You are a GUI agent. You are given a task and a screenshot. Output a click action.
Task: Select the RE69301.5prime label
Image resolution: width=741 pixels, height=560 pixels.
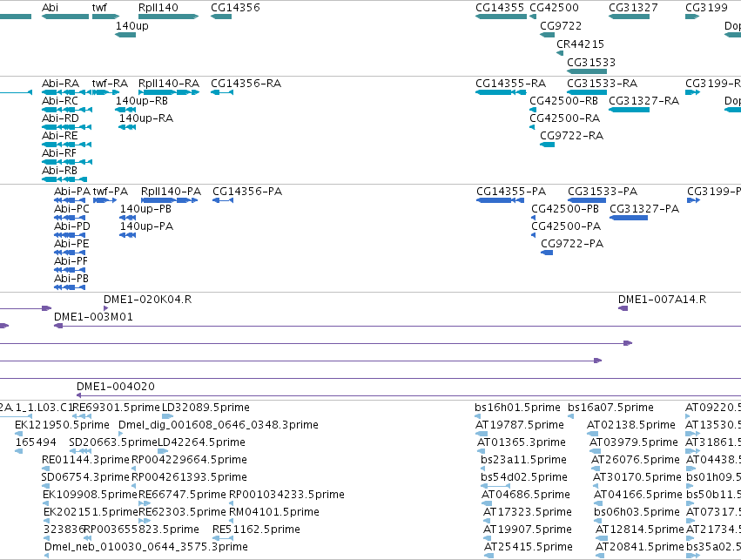[x=117, y=408]
